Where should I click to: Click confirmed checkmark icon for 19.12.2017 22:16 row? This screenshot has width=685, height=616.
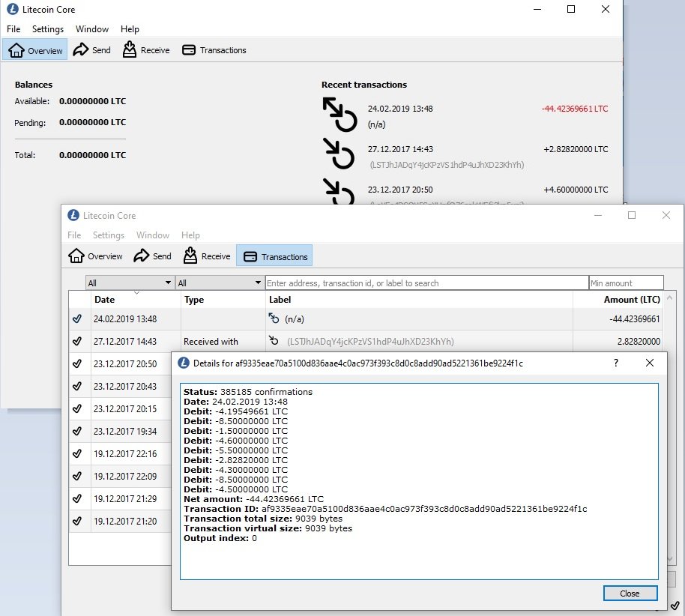[77, 453]
